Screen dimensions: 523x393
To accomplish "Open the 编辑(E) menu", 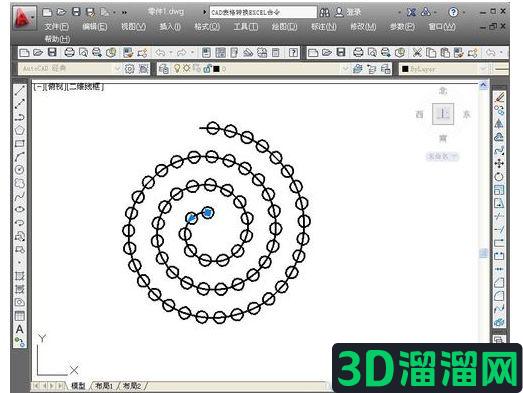I will (95, 27).
